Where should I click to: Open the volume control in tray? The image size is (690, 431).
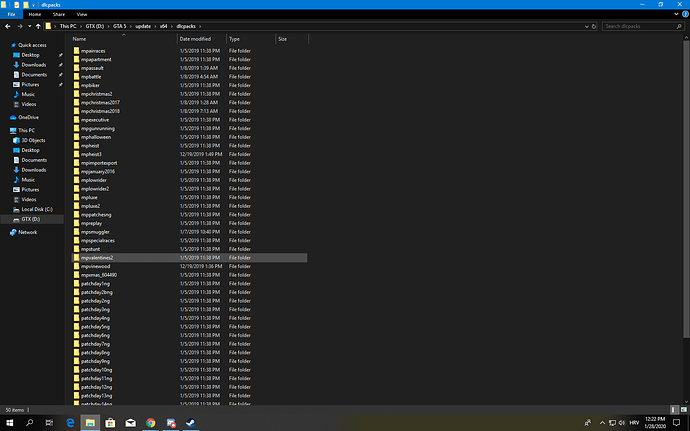click(622, 423)
